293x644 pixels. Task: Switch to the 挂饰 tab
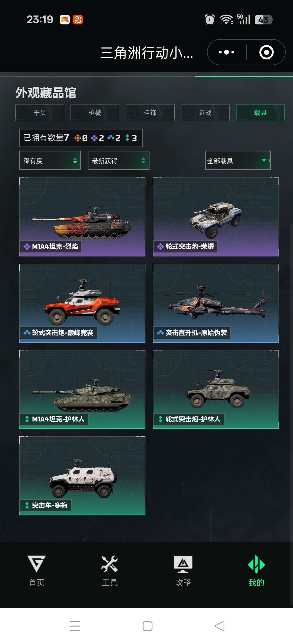point(150,113)
